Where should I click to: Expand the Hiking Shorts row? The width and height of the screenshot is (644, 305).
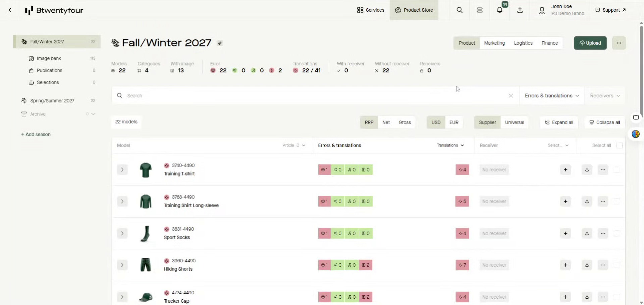(x=122, y=265)
